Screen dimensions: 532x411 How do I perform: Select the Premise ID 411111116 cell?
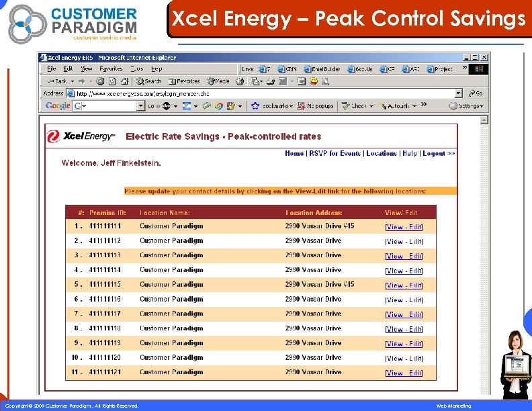click(105, 299)
